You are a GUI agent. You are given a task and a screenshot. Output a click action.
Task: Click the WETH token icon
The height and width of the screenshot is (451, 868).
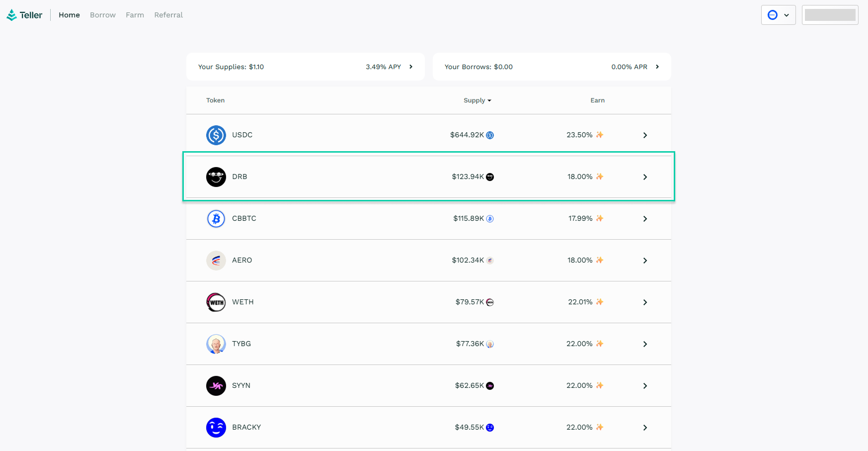point(216,302)
